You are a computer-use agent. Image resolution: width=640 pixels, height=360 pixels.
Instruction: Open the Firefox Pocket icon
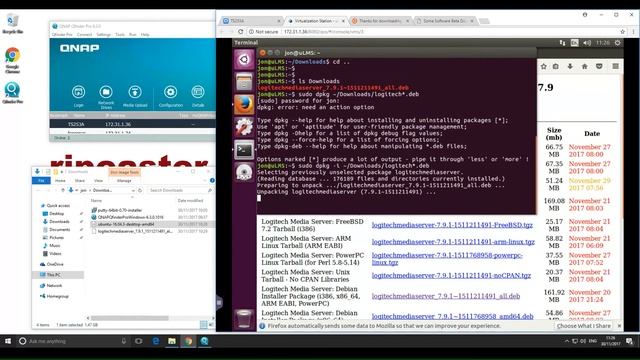(599, 66)
